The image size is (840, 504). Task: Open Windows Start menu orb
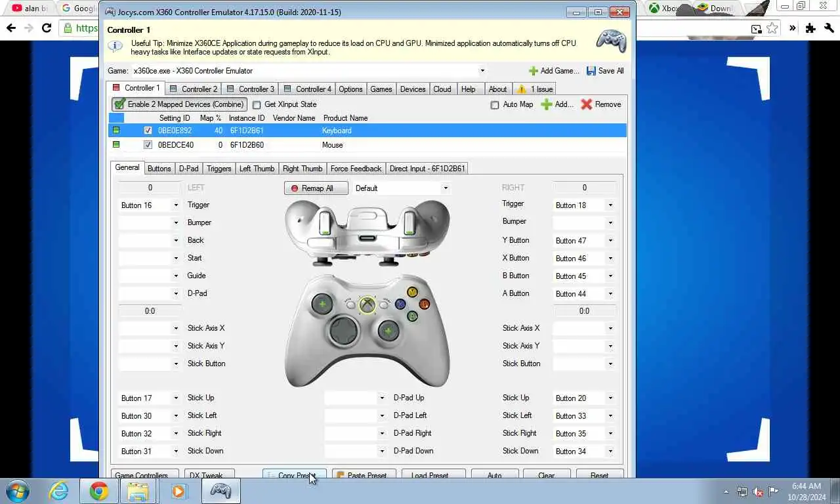pos(18,491)
